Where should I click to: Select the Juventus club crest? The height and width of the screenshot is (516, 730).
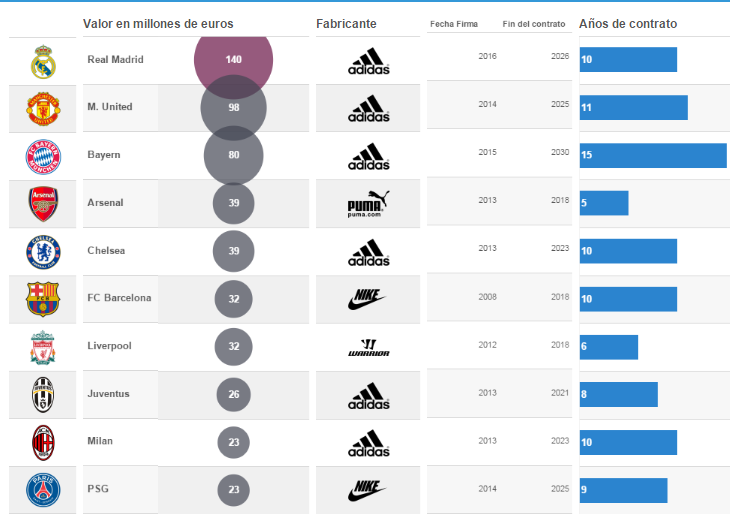pos(43,394)
